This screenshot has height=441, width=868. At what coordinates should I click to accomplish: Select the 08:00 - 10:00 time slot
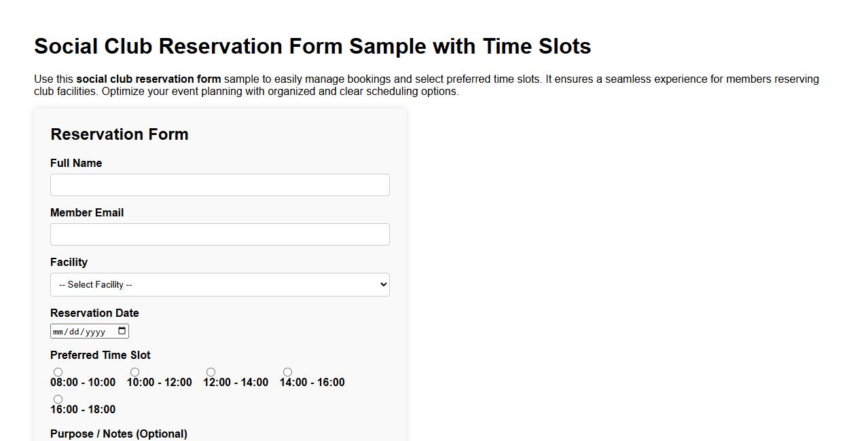coord(58,372)
